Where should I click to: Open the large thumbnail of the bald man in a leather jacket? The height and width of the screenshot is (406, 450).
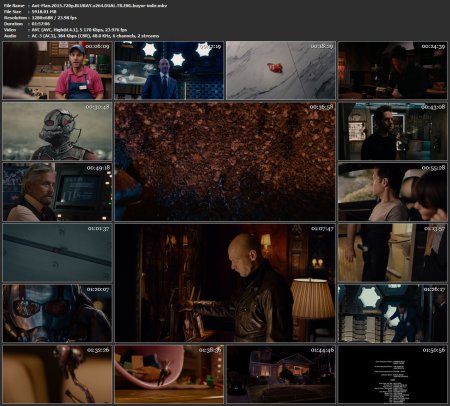[225, 283]
